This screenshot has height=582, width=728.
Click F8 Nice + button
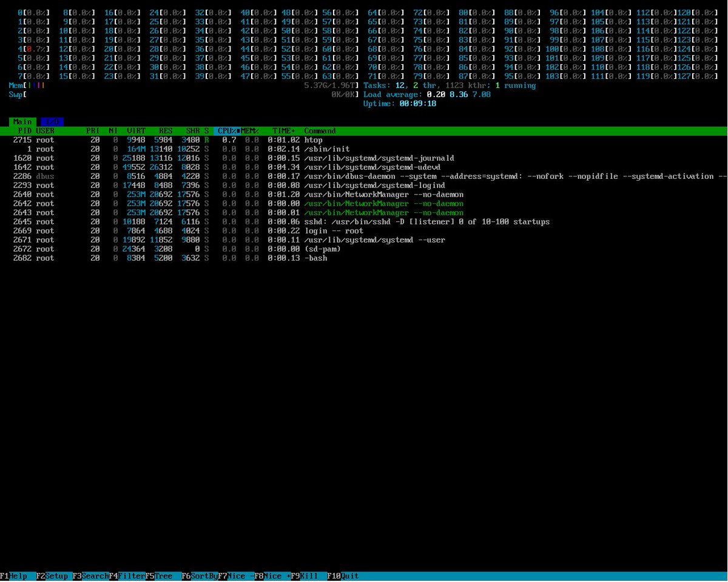point(273,576)
